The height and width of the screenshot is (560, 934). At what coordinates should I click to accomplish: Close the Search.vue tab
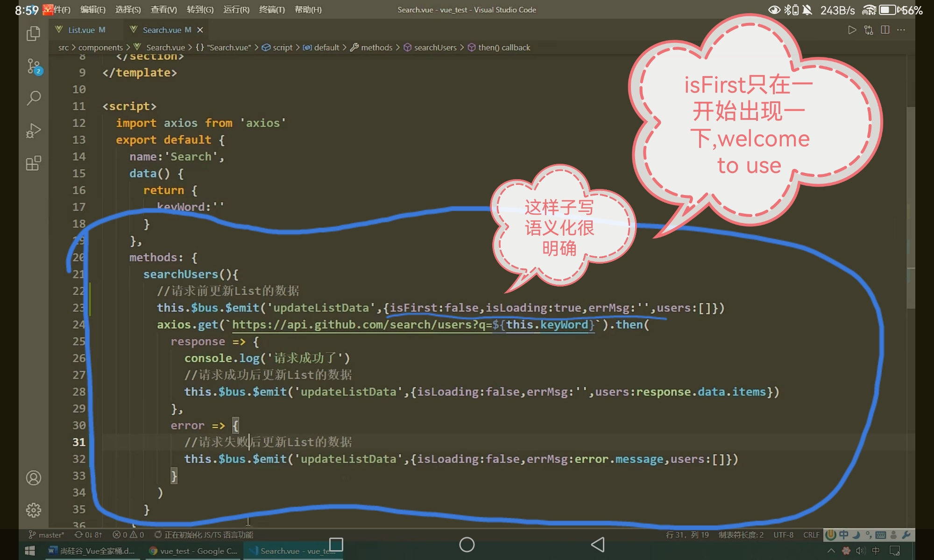point(200,30)
